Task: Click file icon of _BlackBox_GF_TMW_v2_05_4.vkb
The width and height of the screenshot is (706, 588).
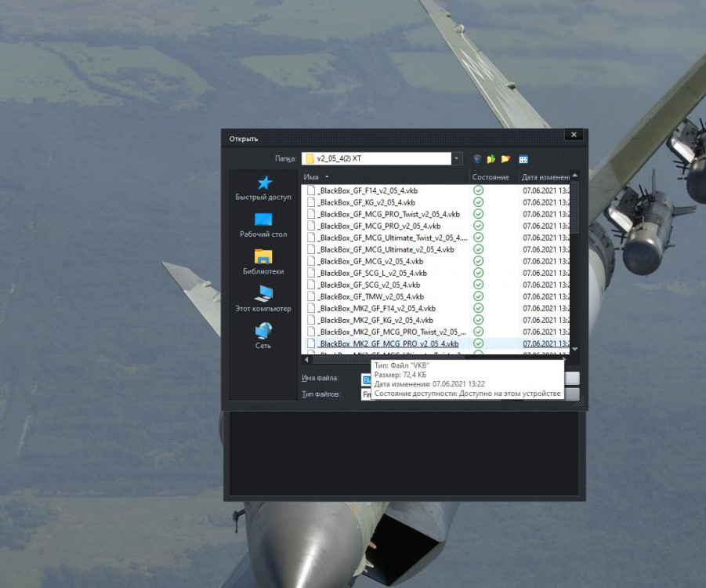Action: click(311, 296)
